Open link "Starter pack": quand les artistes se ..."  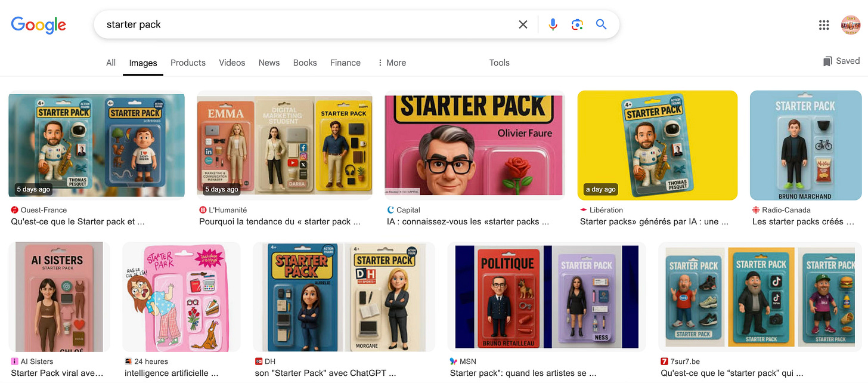(523, 373)
